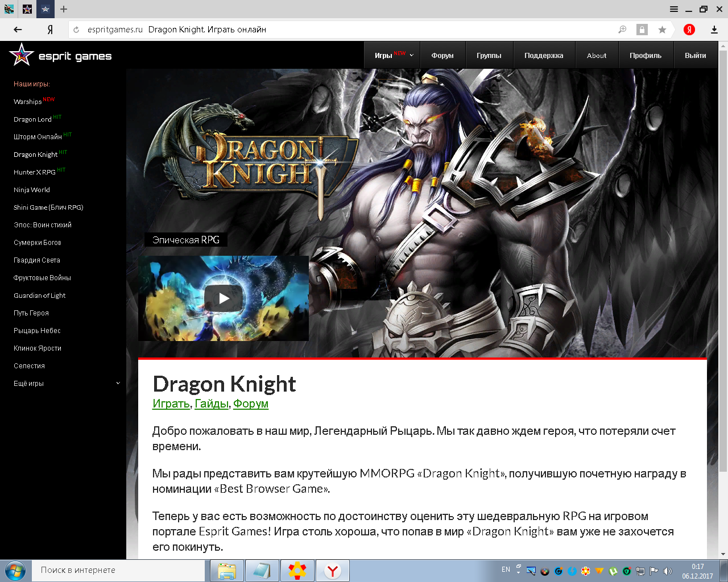Select Warships in the games sidebar

tap(28, 102)
